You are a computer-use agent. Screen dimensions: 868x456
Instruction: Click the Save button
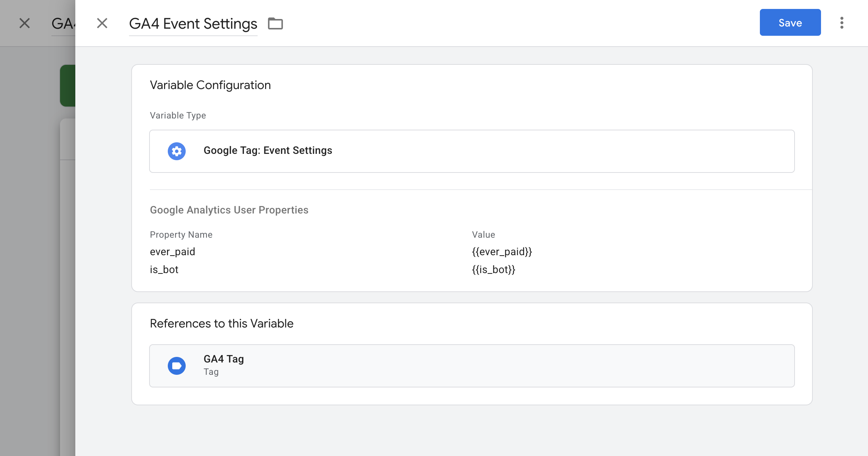(x=790, y=22)
